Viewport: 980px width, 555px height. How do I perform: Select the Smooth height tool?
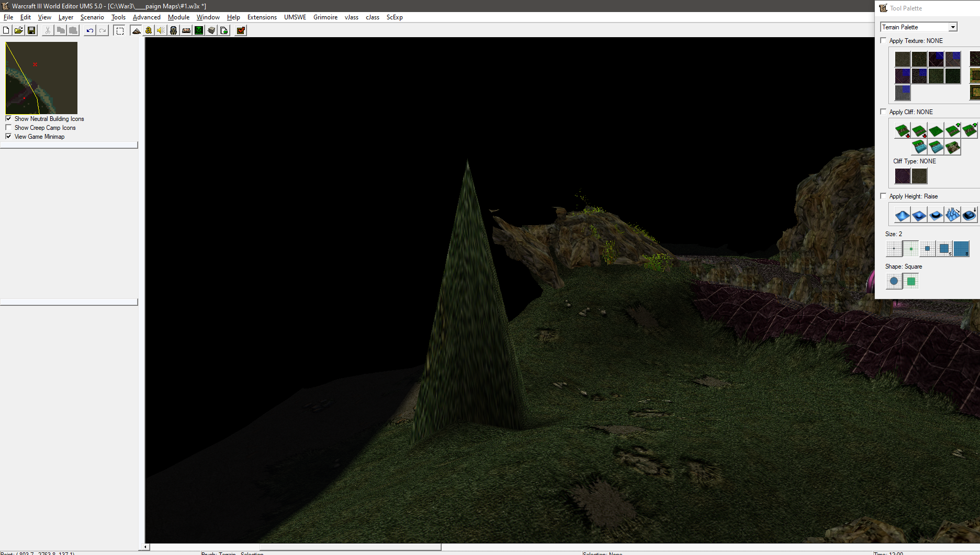(970, 215)
